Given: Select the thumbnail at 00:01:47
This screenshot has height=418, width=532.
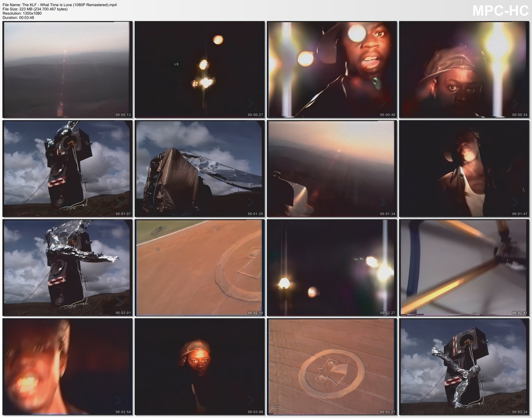Looking at the screenshot, I should point(464,168).
